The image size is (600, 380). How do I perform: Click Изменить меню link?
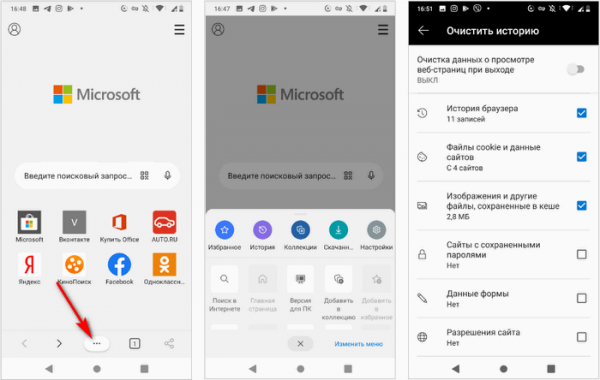tap(359, 344)
